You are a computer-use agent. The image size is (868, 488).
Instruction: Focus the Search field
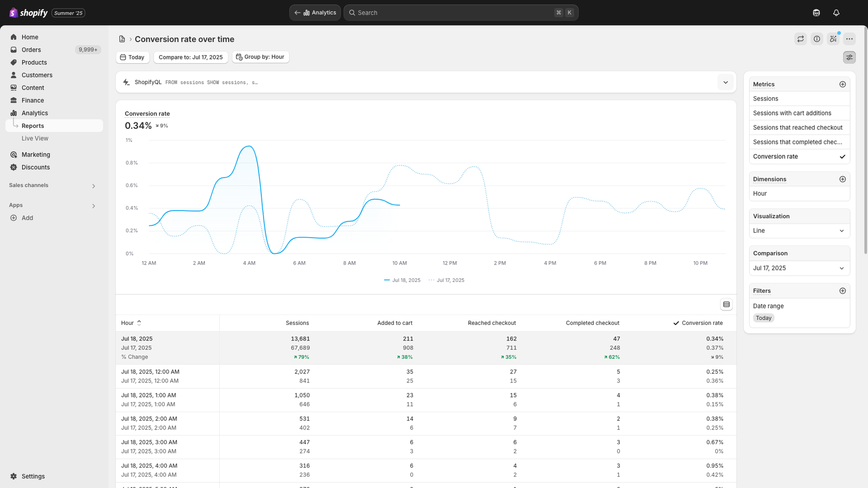pyautogui.click(x=461, y=13)
